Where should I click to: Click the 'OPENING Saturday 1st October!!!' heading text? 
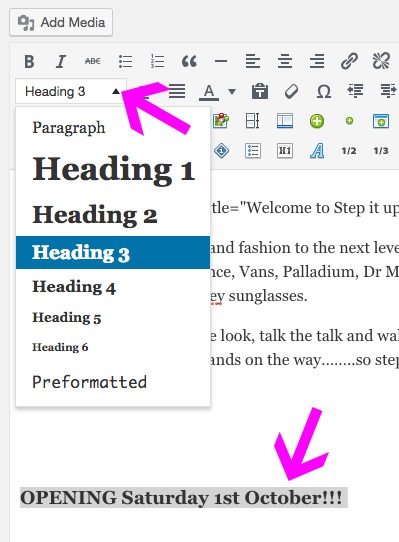181,498
